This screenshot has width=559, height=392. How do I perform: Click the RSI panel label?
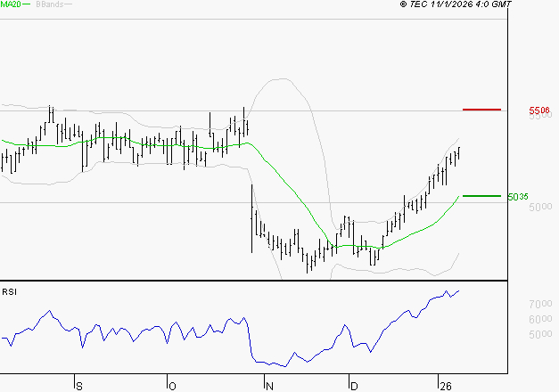coord(9,292)
